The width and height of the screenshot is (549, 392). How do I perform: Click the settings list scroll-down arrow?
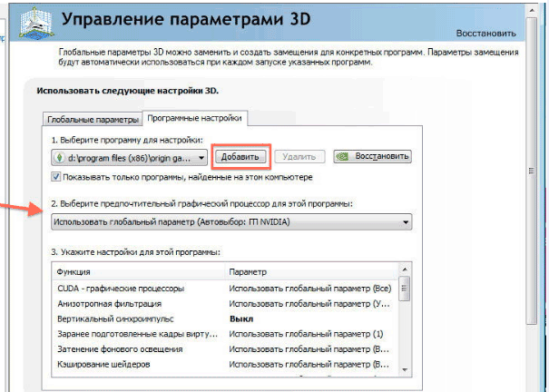pos(405,370)
